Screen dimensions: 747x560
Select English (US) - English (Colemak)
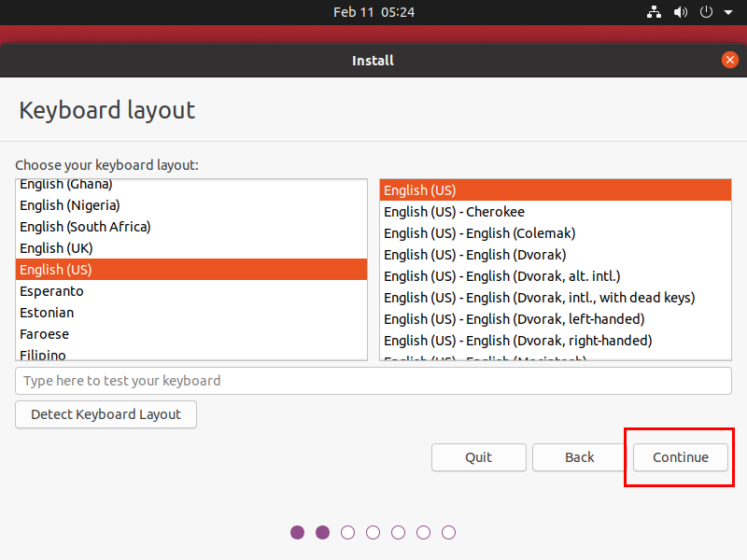point(555,232)
